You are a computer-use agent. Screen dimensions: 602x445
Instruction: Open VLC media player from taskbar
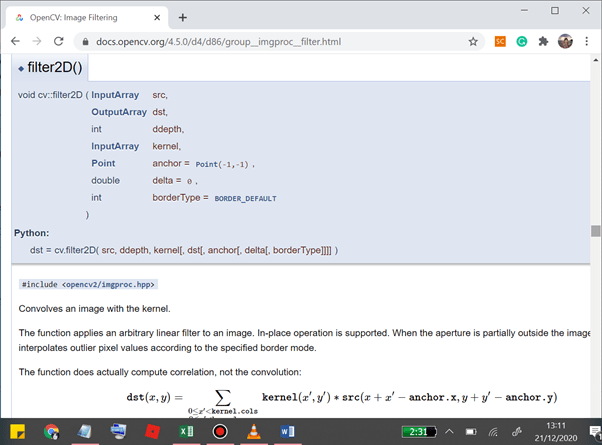[x=253, y=431]
